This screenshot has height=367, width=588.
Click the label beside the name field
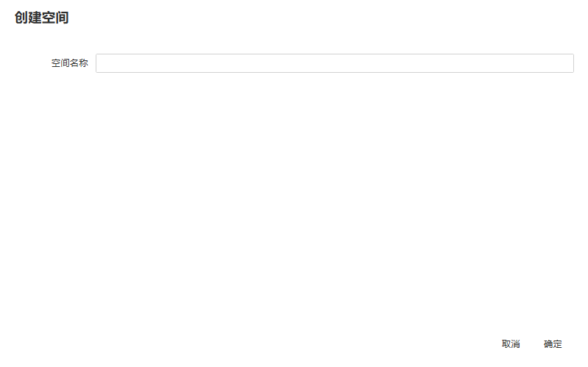click(70, 63)
